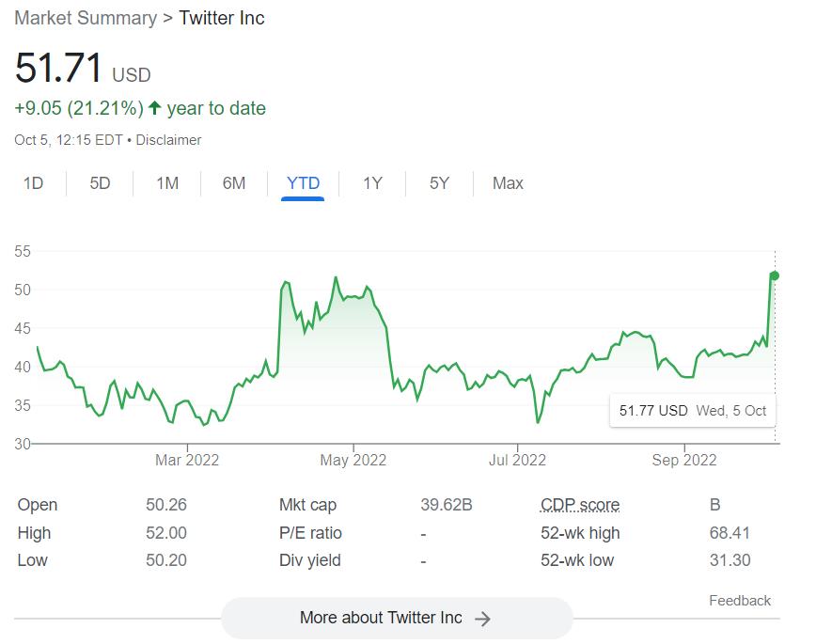
Task: Click the Mar 2022 axis label
Action: pos(187,460)
